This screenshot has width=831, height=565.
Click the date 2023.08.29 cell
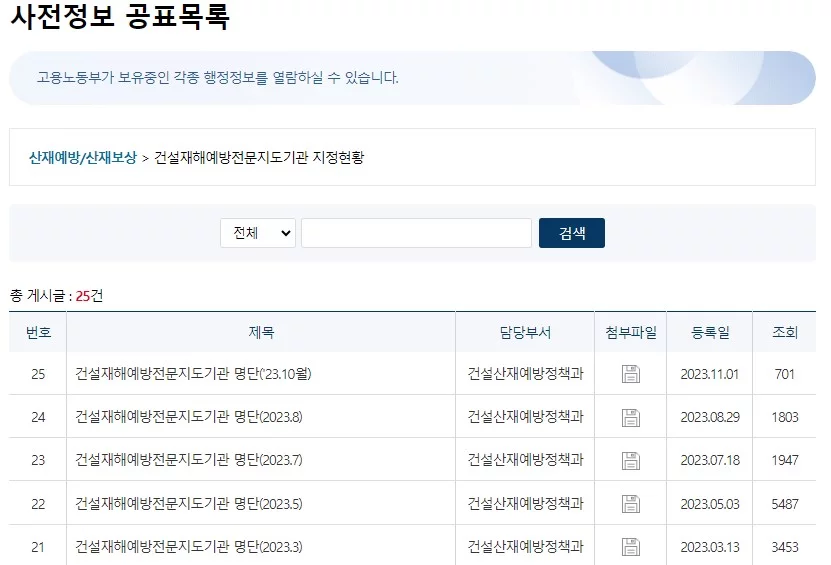(710, 417)
